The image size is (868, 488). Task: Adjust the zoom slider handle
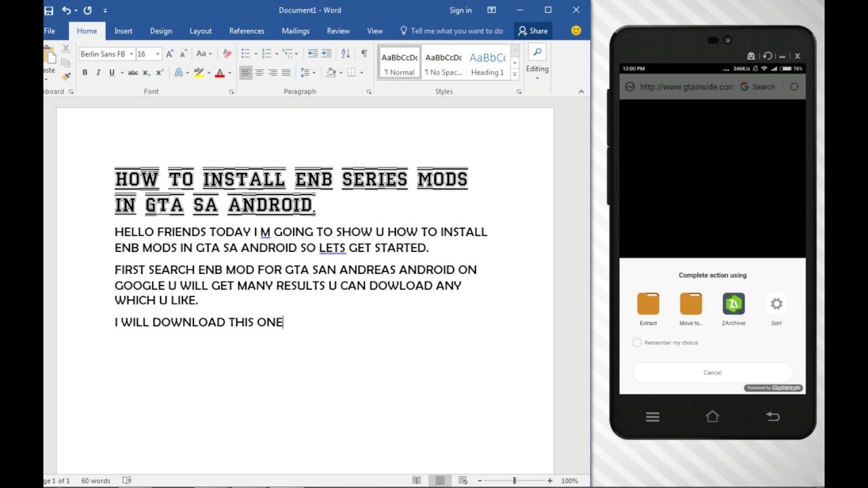coord(514,481)
